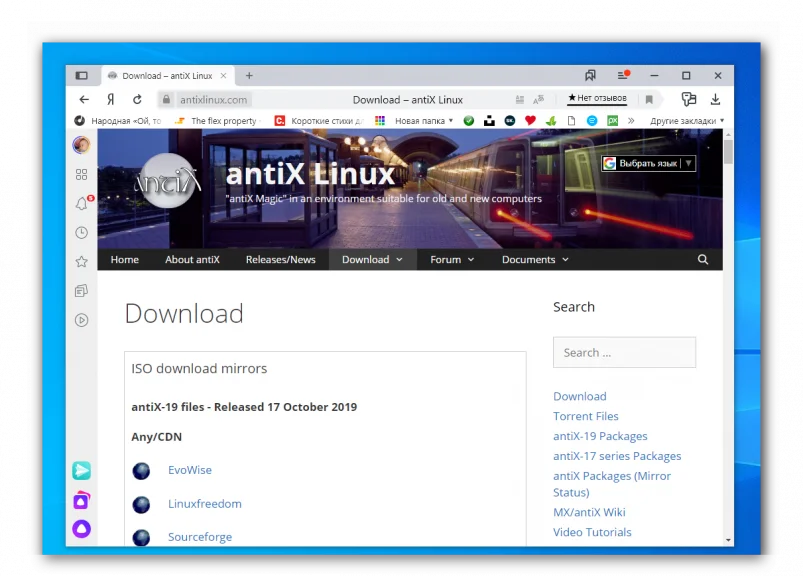Open notifications bell in the side panel
This screenshot has width=803, height=576.
tap(81, 203)
